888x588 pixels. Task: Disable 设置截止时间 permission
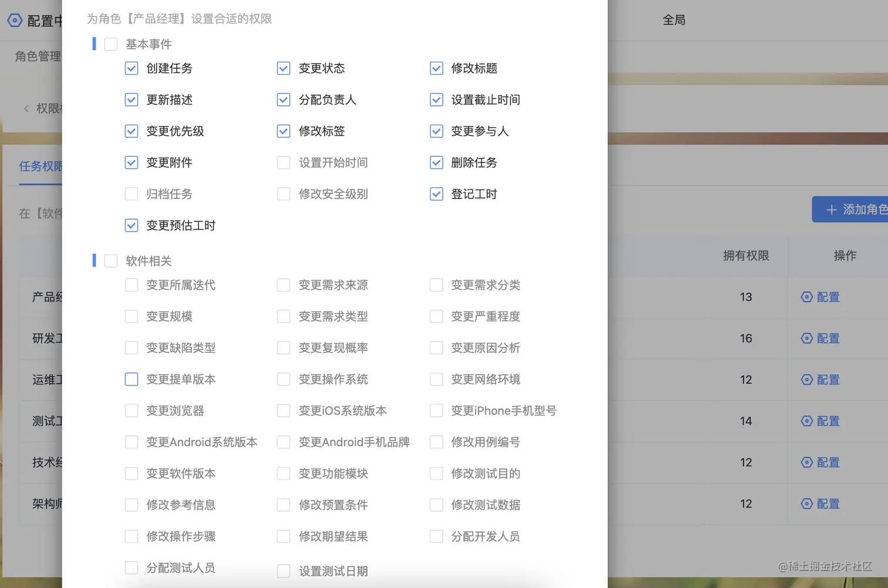pos(436,100)
